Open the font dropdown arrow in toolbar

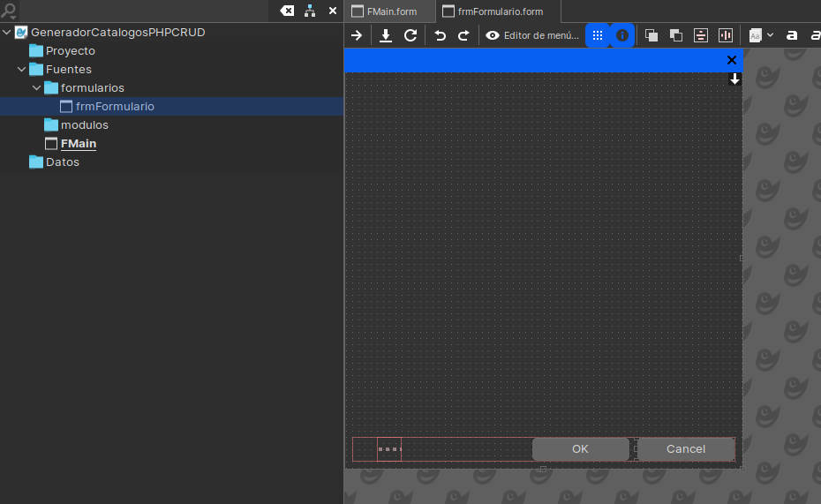click(x=770, y=35)
